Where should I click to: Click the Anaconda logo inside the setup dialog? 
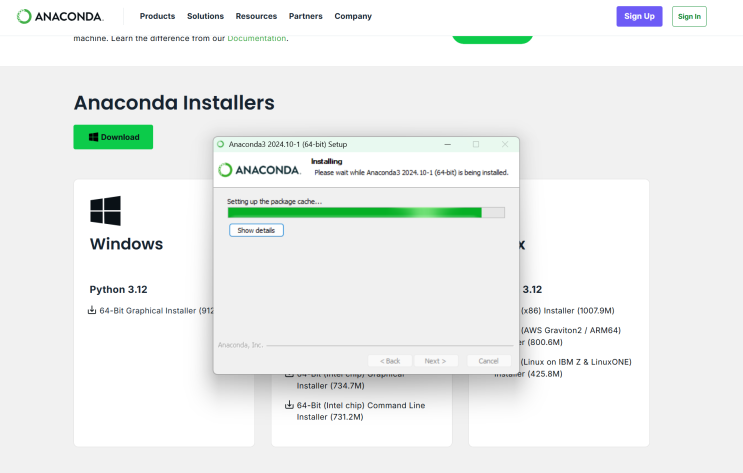tap(259, 170)
